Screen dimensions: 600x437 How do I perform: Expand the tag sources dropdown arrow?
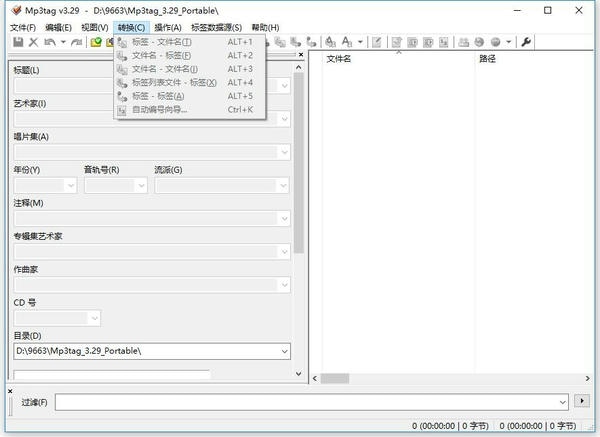coord(509,42)
